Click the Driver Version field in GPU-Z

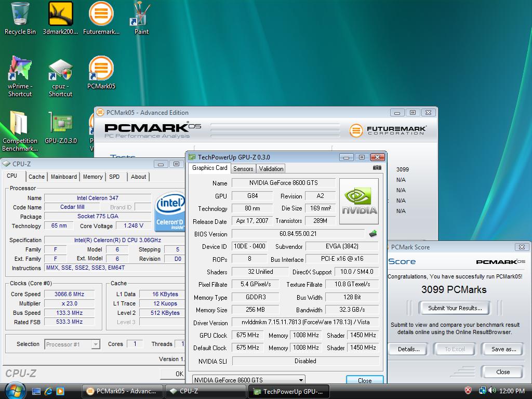305,322
